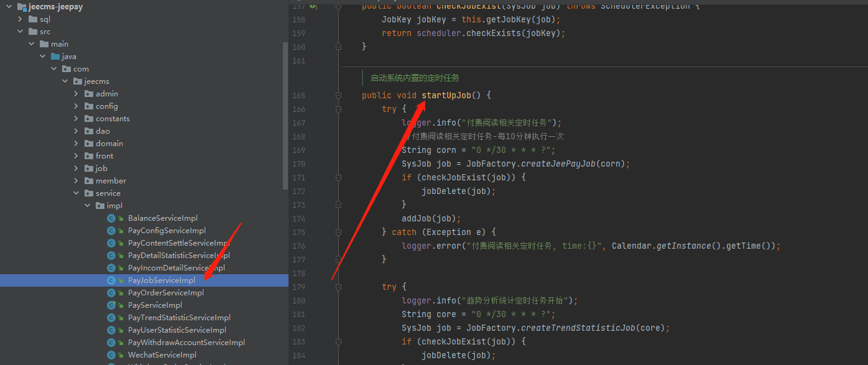
Task: Collapse the java folder chevron
Action: point(42,57)
